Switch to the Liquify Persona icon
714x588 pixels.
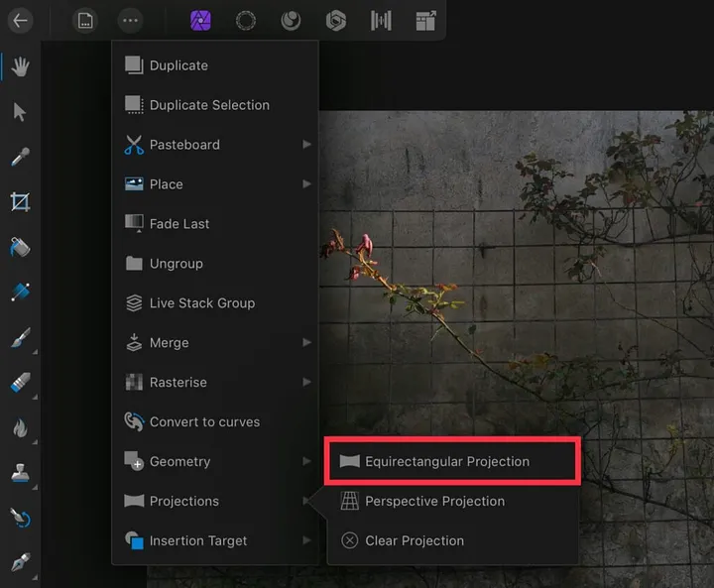[246, 20]
